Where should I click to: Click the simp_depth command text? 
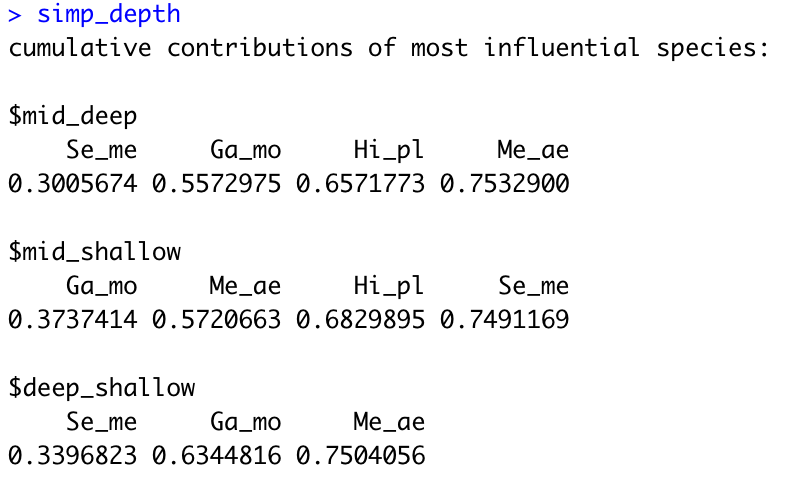coord(109,14)
